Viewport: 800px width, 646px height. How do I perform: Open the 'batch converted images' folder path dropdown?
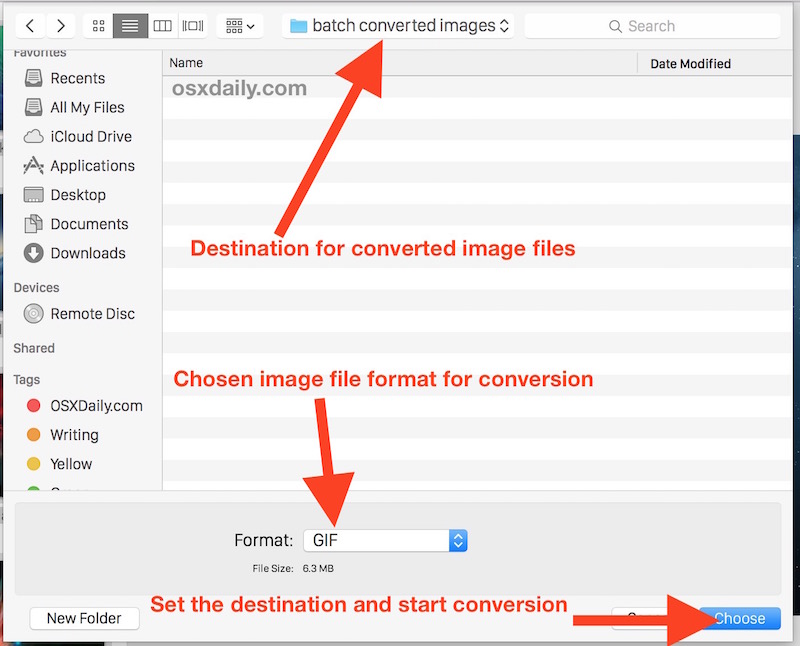click(398, 25)
